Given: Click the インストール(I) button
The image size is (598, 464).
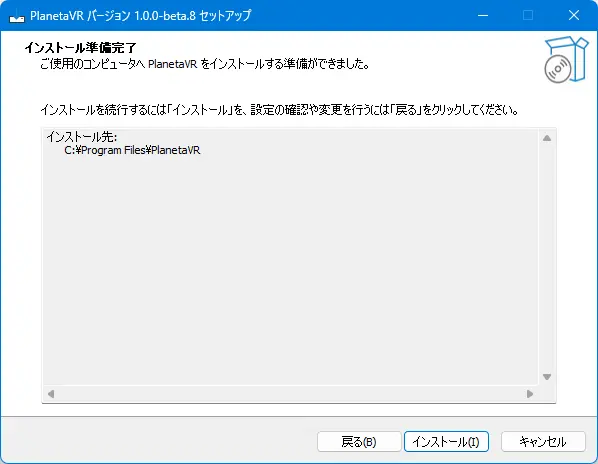Looking at the screenshot, I should [x=446, y=442].
